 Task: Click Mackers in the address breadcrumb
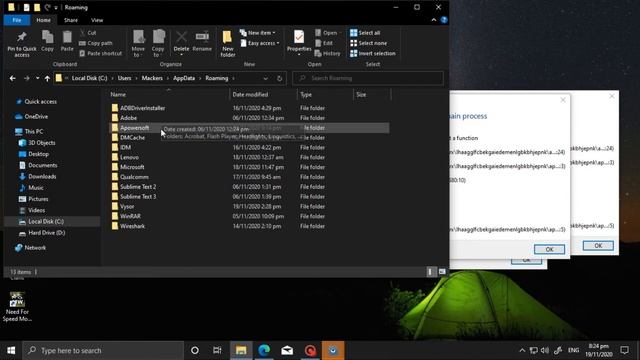(152, 78)
